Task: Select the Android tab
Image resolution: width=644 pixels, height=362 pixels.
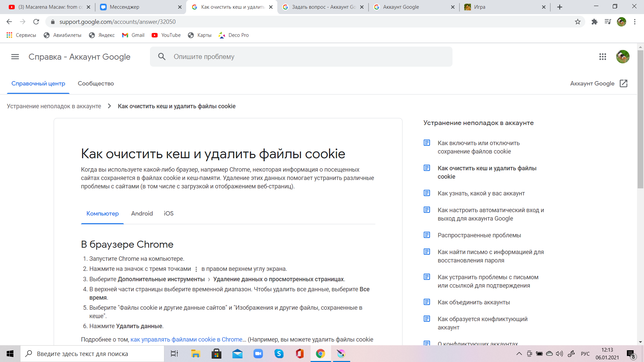Action: click(142, 214)
